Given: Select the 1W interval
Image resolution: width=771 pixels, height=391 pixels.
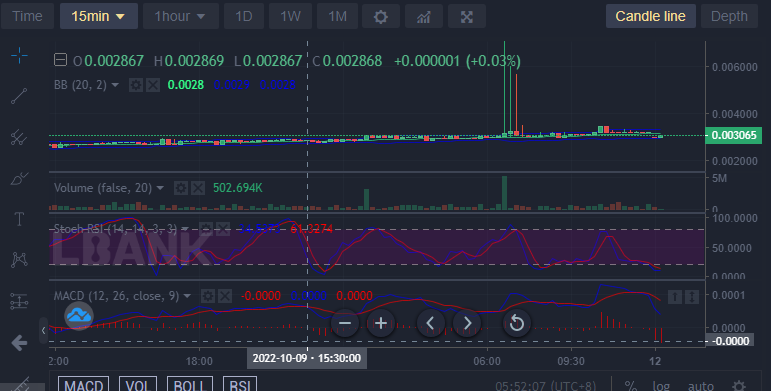Looking at the screenshot, I should tap(290, 16).
